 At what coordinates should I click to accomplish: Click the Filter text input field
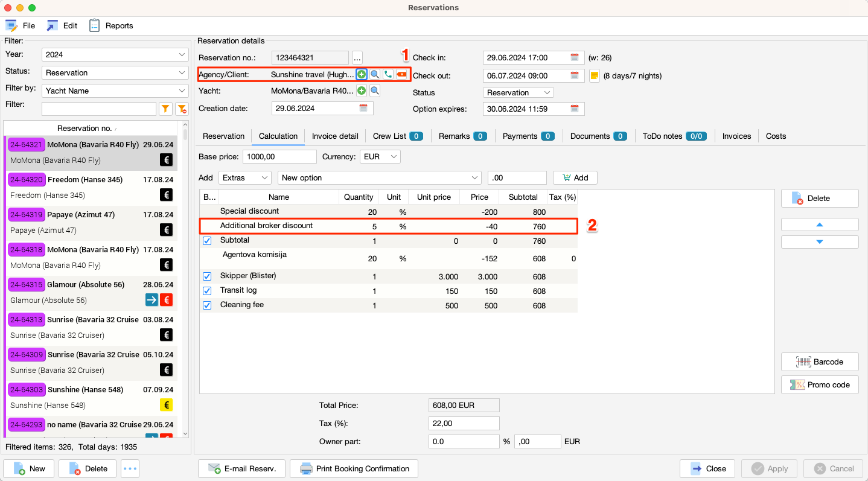99,109
